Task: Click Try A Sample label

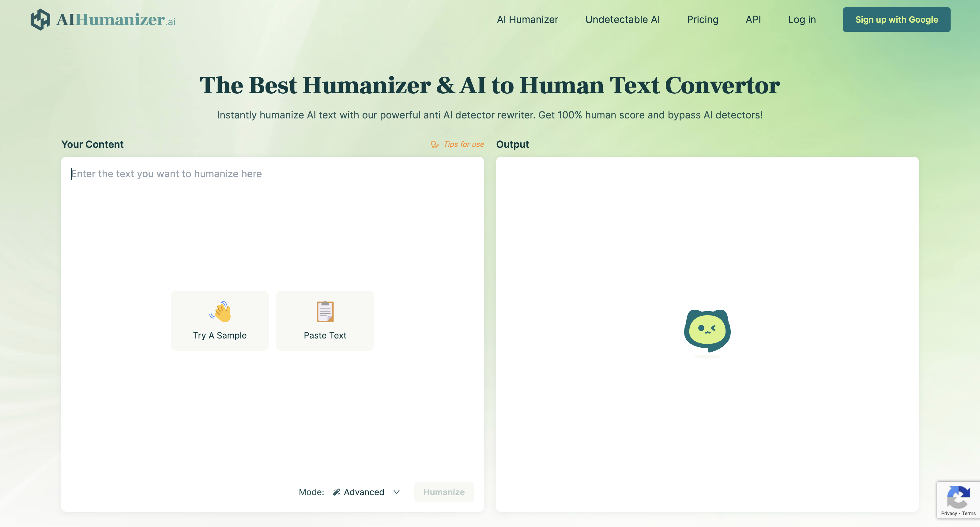Action: (220, 335)
